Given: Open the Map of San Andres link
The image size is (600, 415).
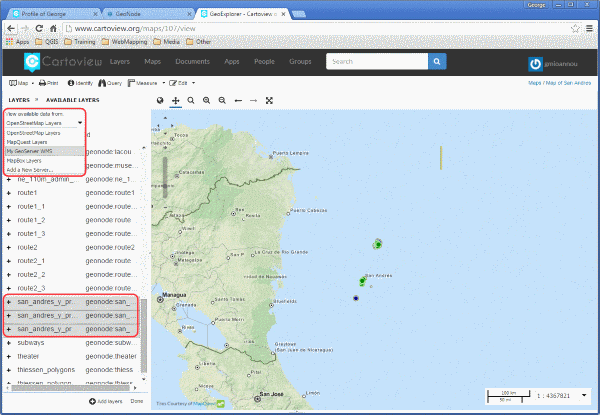Looking at the screenshot, I should 568,83.
